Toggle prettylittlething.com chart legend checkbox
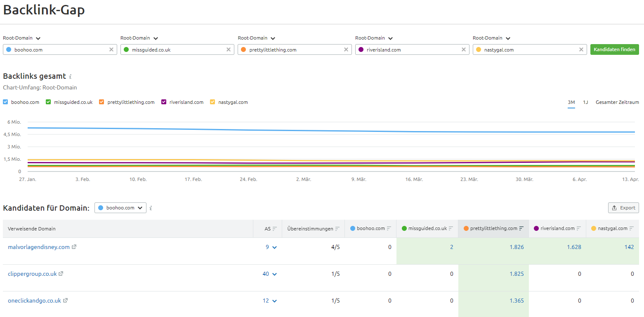The height and width of the screenshot is (317, 644). coord(101,102)
